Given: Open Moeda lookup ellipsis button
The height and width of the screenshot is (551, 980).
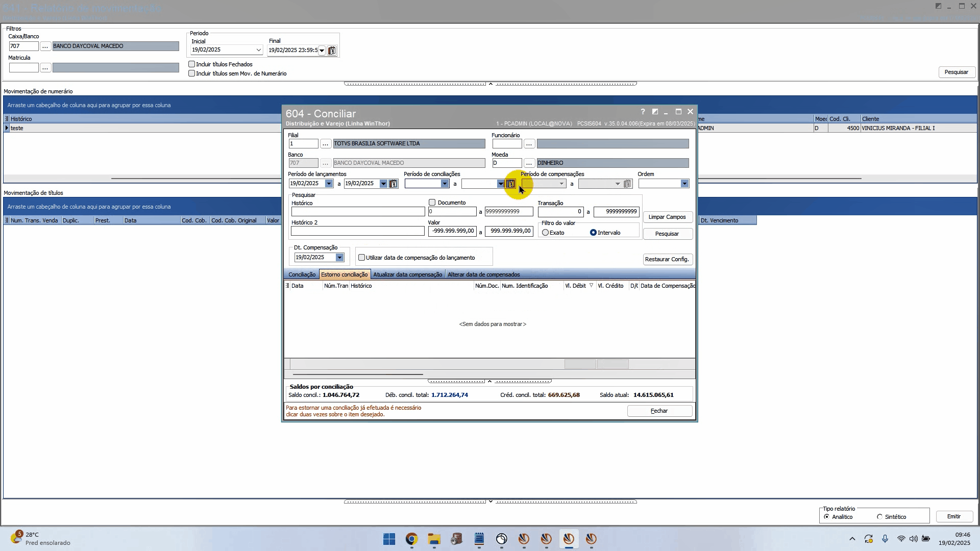Looking at the screenshot, I should pos(529,163).
